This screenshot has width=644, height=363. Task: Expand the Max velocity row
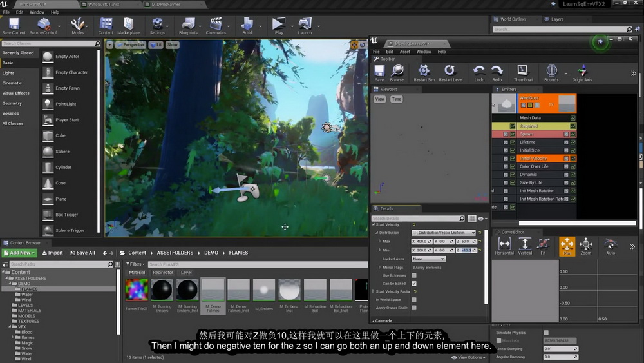(379, 241)
